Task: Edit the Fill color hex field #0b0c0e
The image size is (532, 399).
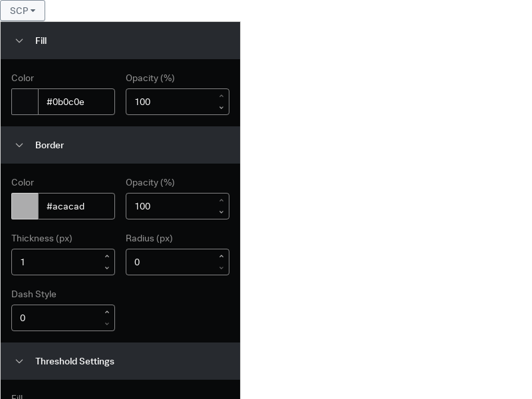Action: tap(76, 102)
